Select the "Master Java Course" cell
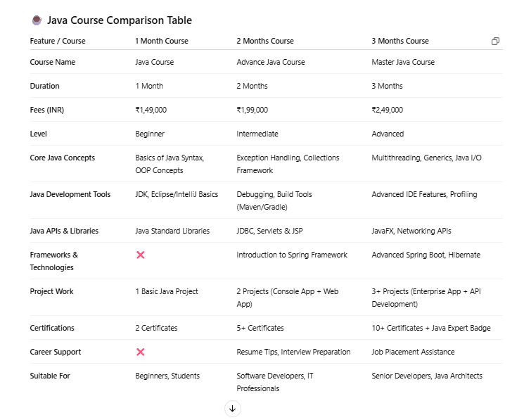Screen dimensions: 524x420 click(x=403, y=62)
